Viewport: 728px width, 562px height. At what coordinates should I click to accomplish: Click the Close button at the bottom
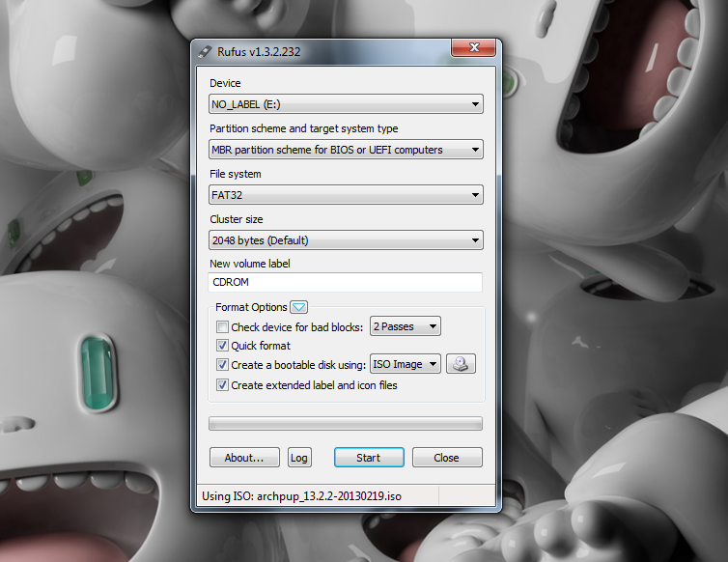(447, 458)
